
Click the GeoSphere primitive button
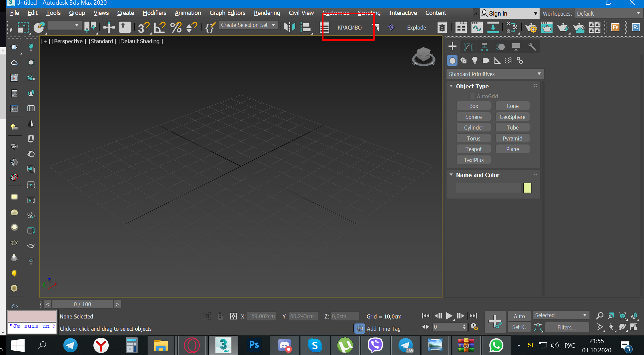click(512, 117)
